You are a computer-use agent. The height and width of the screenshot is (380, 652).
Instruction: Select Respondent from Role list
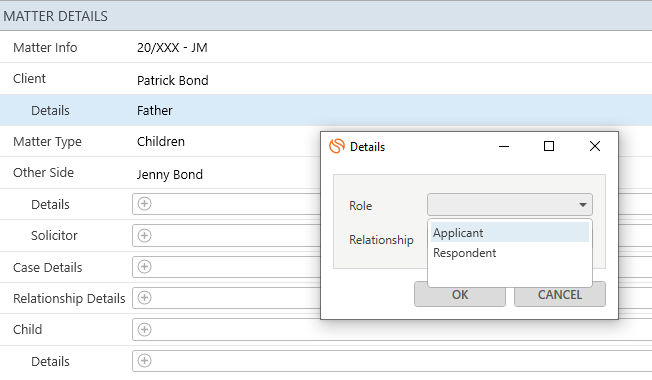[x=510, y=253]
